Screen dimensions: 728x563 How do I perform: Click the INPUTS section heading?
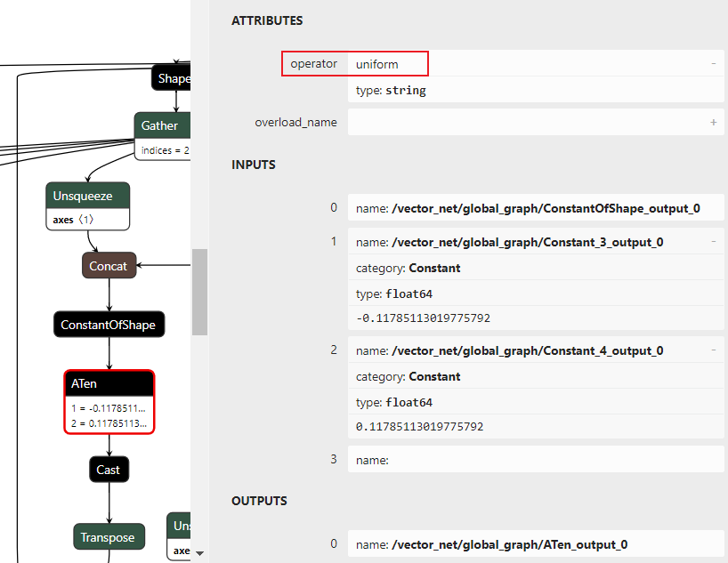pos(254,165)
